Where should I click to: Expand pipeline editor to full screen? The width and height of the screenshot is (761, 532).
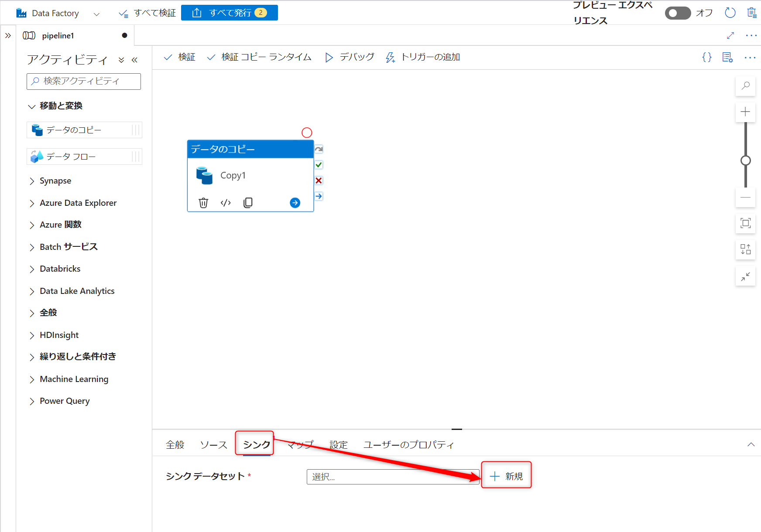[730, 35]
